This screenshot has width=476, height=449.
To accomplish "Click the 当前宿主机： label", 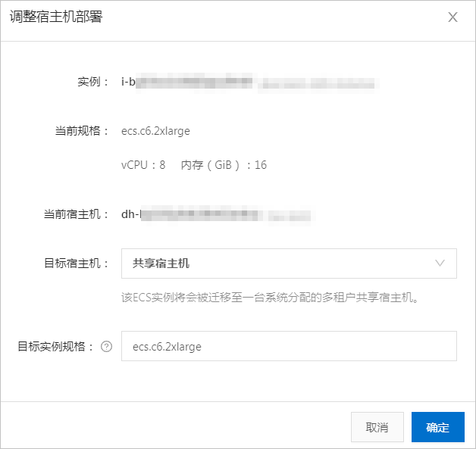I will (x=76, y=214).
